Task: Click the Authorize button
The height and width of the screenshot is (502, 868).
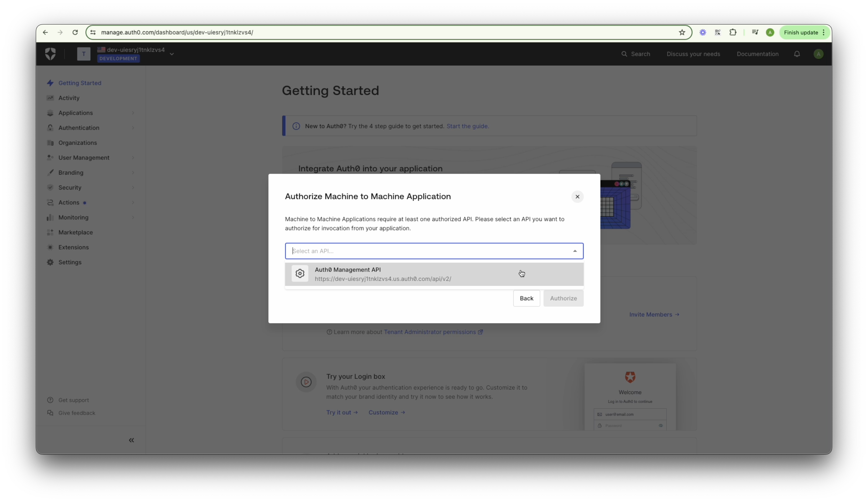Action: coord(563,298)
